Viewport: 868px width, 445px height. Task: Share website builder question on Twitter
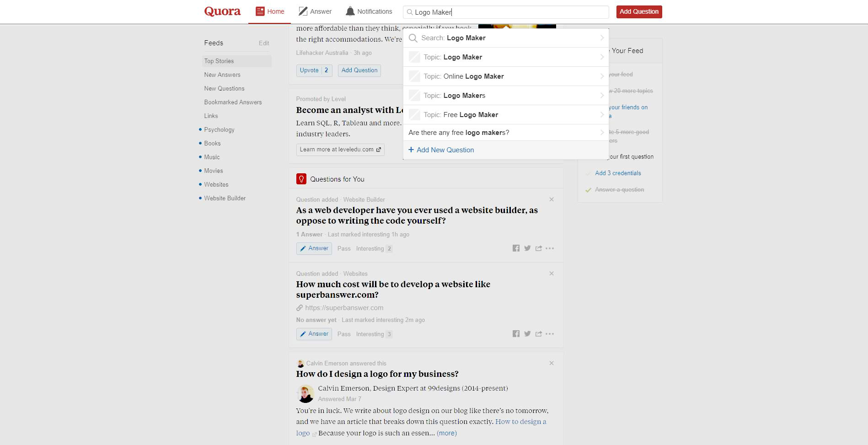coord(527,248)
